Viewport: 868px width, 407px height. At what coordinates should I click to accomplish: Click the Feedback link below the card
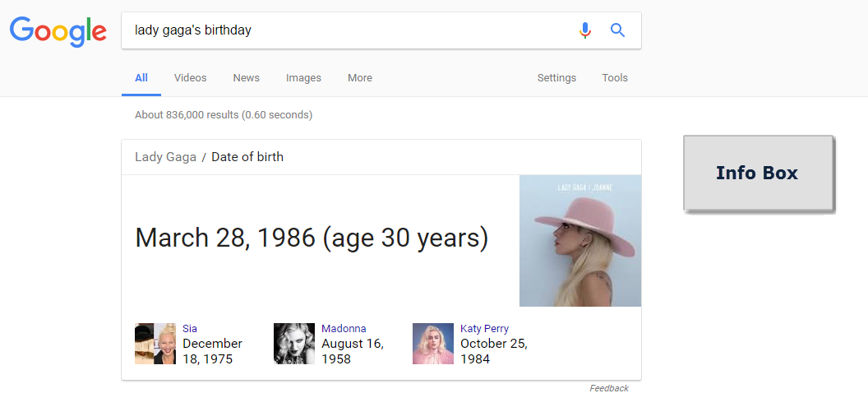coord(608,388)
